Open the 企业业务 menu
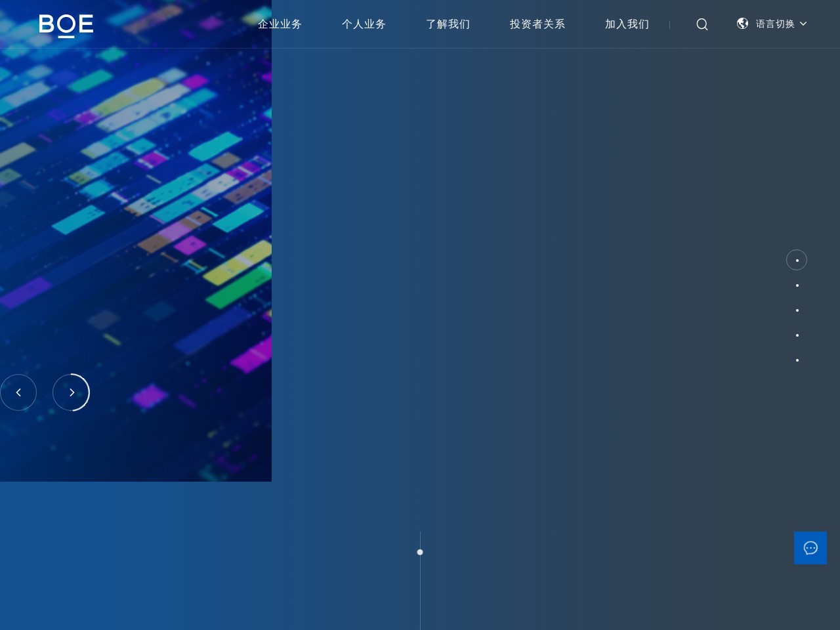Screen dimensions: 840x630 280,24
